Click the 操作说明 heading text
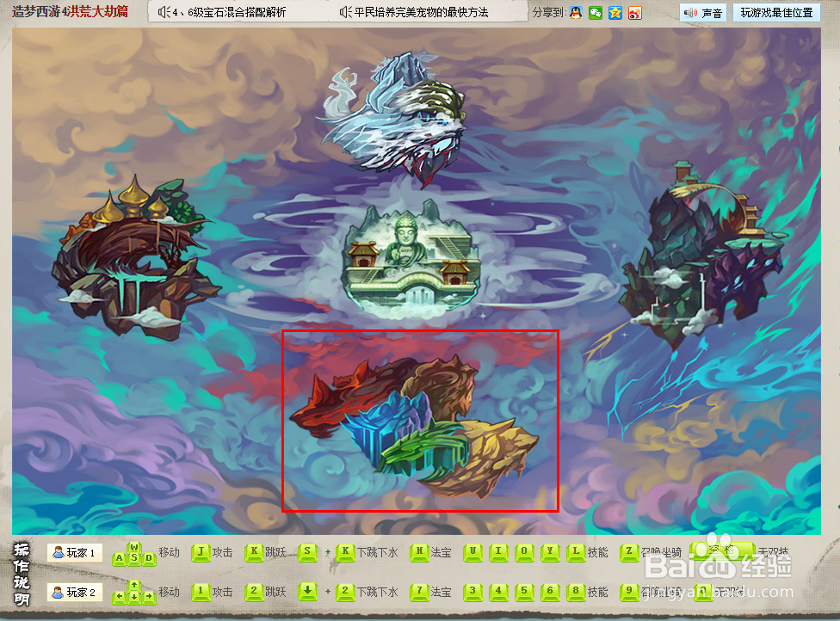This screenshot has width=840, height=621. pos(22,574)
